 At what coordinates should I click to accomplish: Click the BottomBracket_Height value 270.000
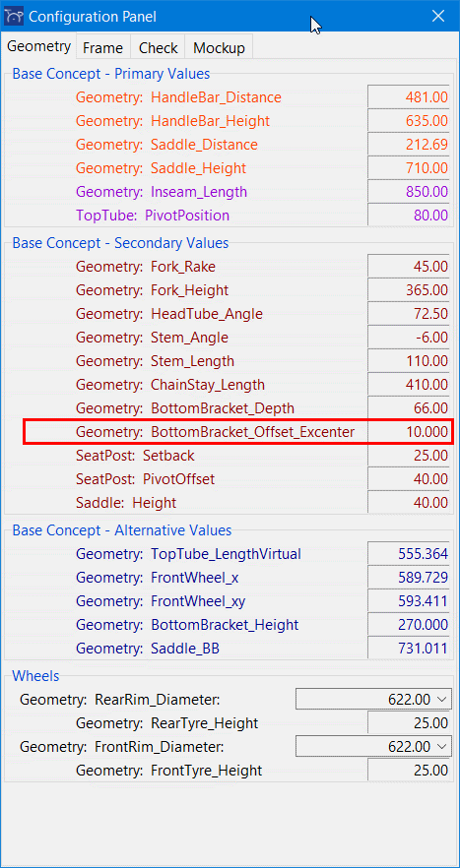pos(409,624)
